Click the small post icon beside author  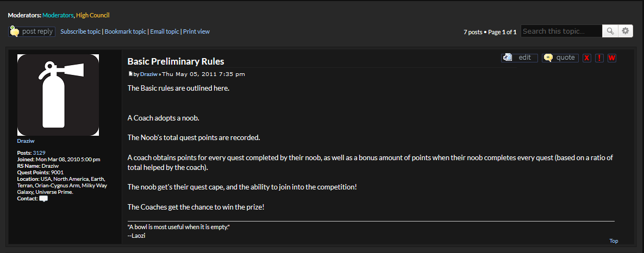point(130,74)
